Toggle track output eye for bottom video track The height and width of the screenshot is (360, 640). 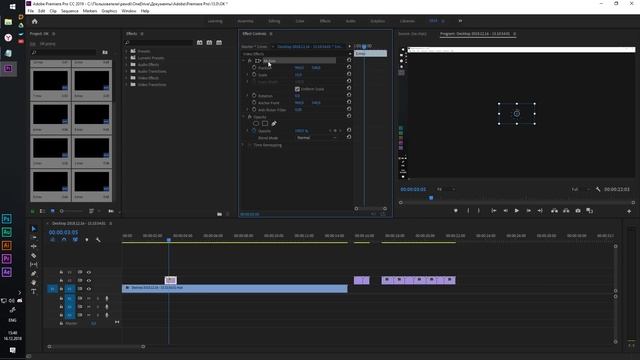[89, 289]
